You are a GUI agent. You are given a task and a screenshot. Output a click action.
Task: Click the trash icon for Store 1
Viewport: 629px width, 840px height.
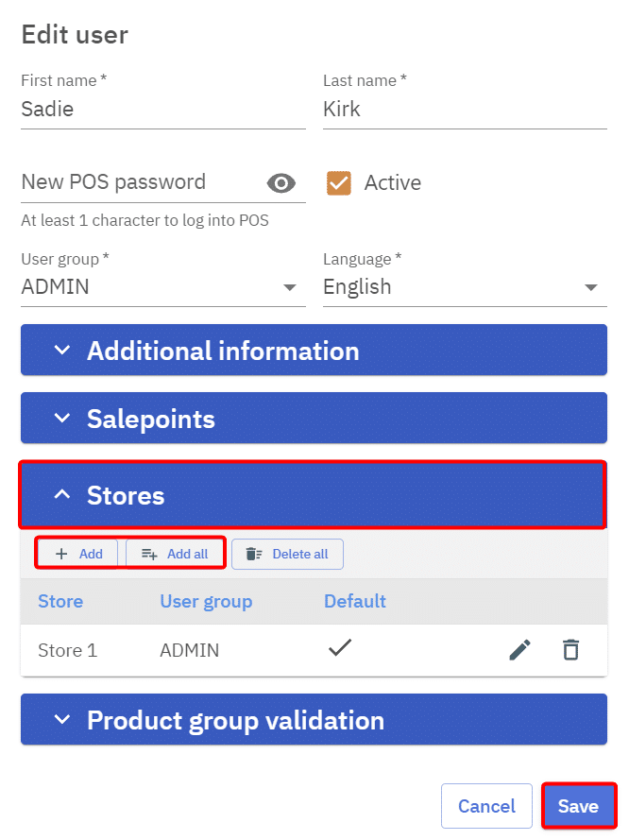coord(570,650)
